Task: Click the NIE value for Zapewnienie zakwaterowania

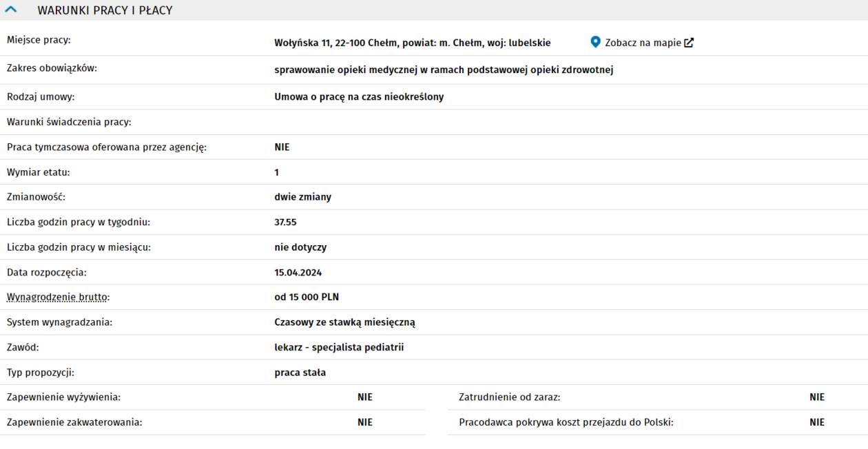Action: (364, 423)
